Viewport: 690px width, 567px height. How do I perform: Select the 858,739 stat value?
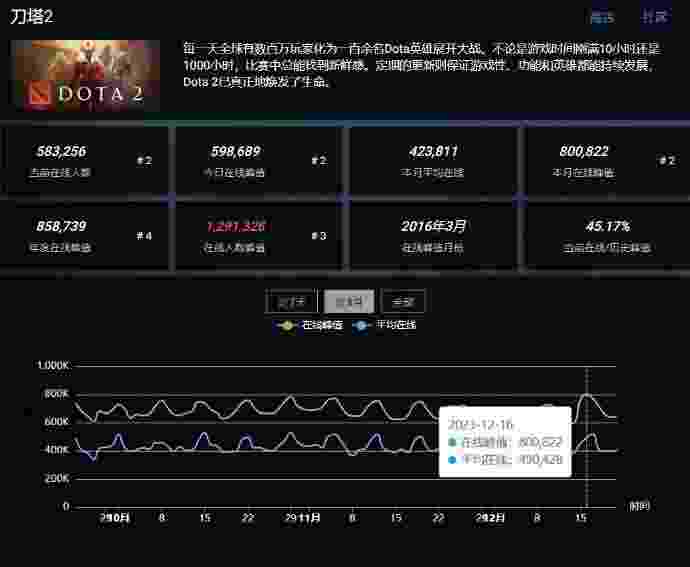click(62, 226)
